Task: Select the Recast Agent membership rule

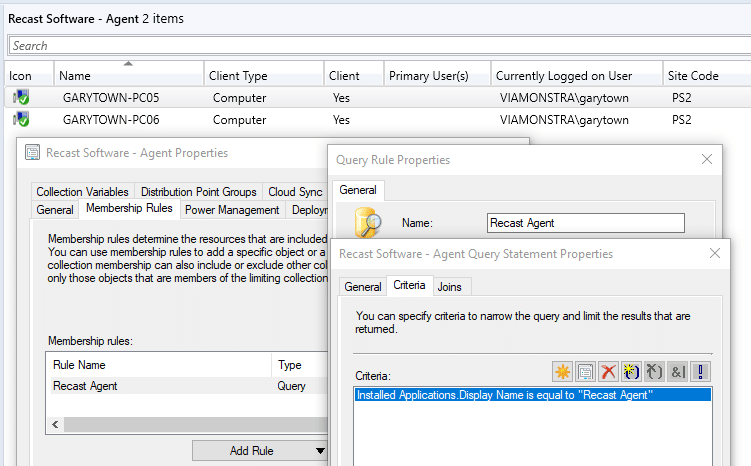Action: tap(85, 385)
